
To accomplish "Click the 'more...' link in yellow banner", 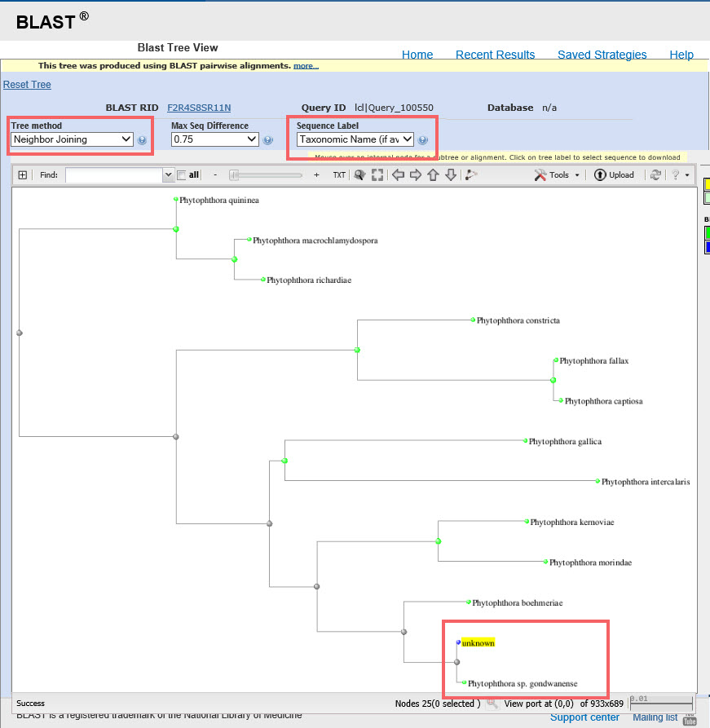I will (306, 66).
